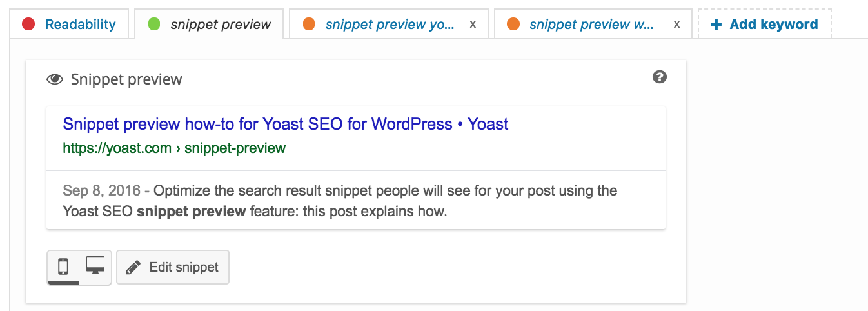
Task: Click the snippet meta description text
Action: [x=340, y=201]
